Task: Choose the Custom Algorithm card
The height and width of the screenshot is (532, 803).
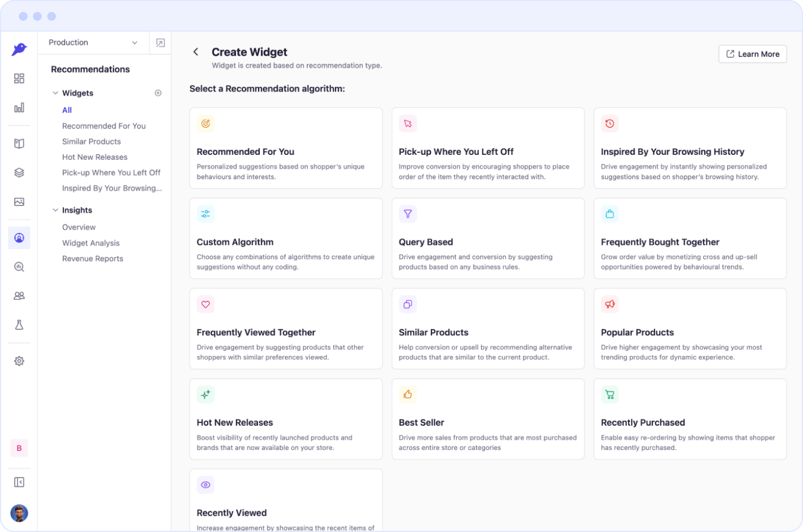Action: pyautogui.click(x=286, y=239)
